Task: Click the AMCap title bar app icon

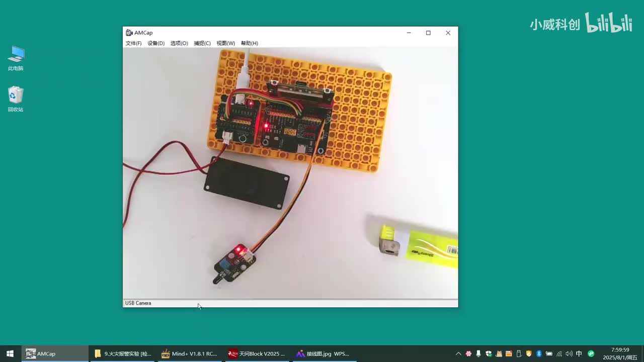Action: [x=129, y=33]
